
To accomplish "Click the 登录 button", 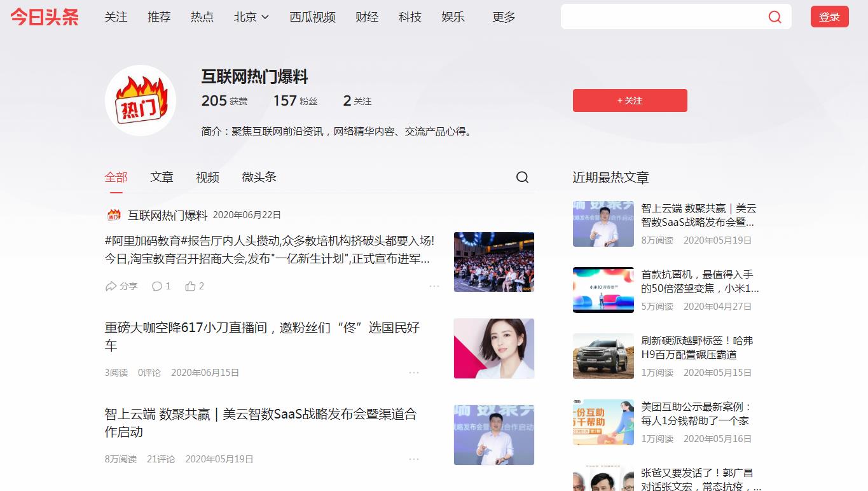I will 829,17.
